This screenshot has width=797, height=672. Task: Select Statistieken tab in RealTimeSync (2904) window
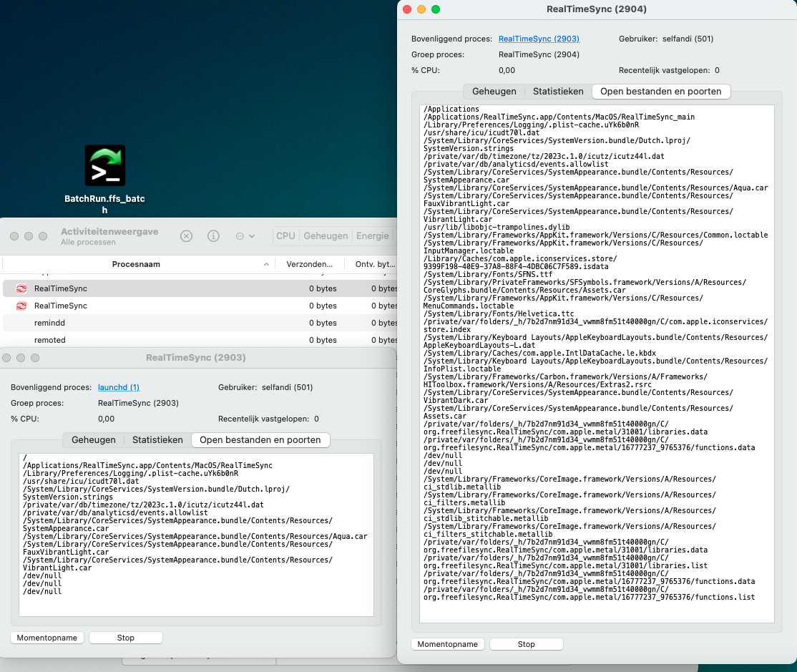[558, 92]
